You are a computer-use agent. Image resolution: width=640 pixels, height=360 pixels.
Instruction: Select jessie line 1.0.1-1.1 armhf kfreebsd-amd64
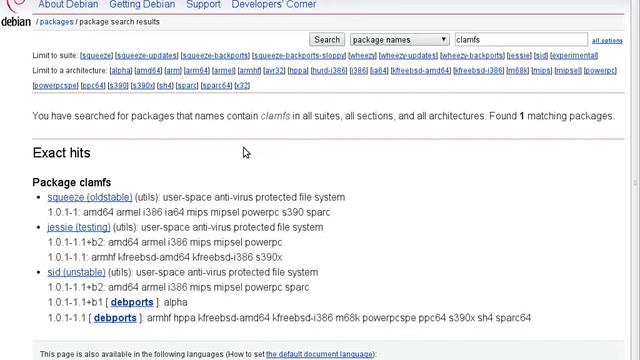pyautogui.click(x=165, y=257)
